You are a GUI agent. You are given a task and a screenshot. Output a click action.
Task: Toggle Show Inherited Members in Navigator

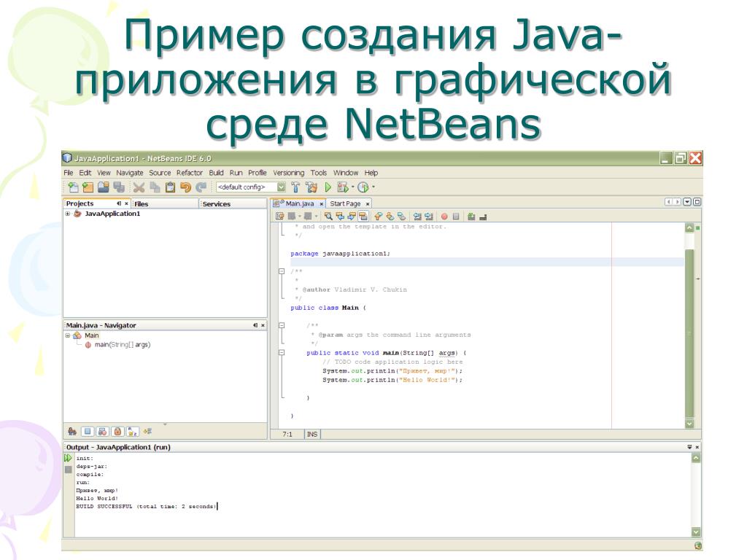(x=72, y=432)
